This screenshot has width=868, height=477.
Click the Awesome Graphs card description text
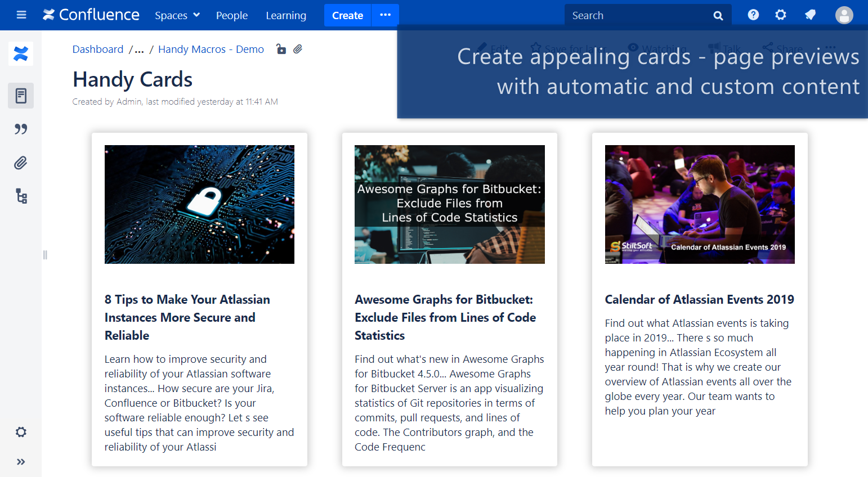pyautogui.click(x=449, y=403)
